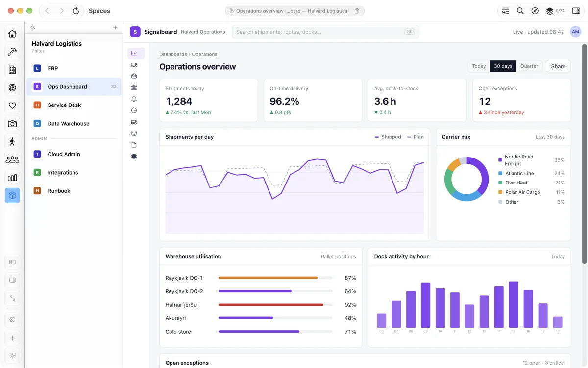Go back with the back arrow
588x368 pixels.
click(x=47, y=11)
